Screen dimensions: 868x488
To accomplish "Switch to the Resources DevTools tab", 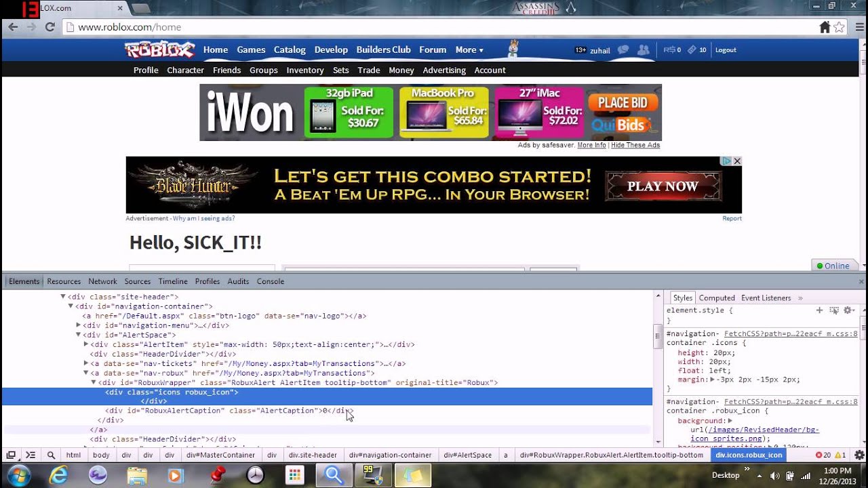I will 64,281.
